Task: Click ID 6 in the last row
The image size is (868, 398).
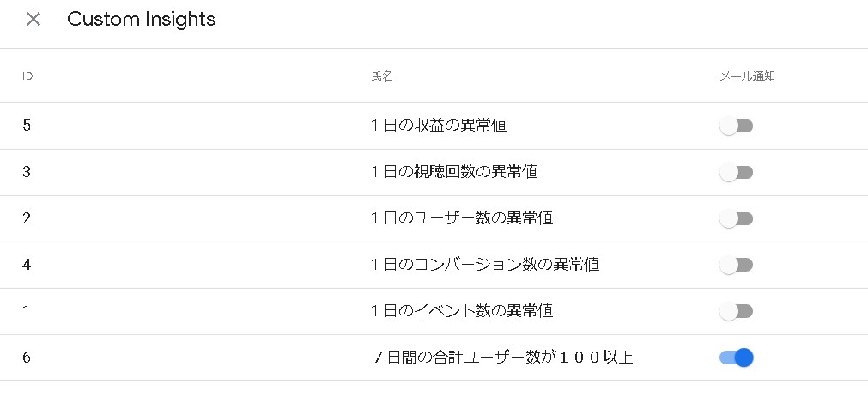Action: coord(27,358)
